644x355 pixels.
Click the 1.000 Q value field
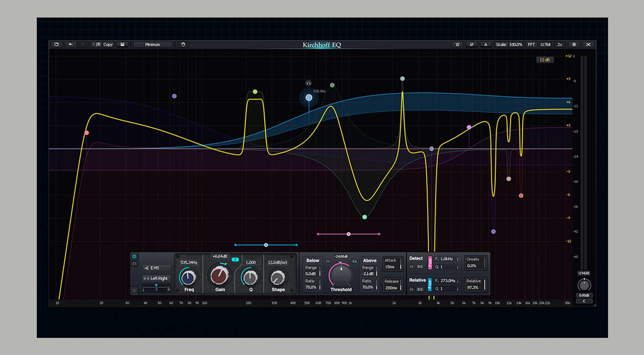(x=250, y=262)
